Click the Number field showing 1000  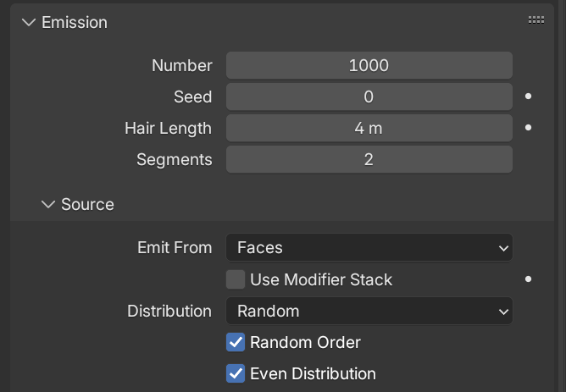pyautogui.click(x=369, y=65)
